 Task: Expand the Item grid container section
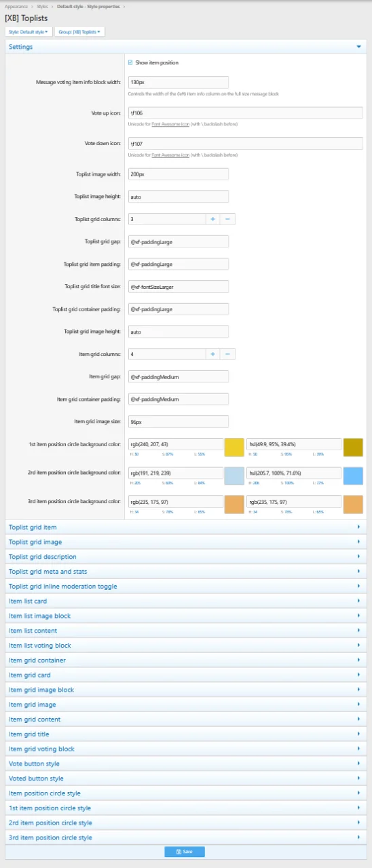point(186,660)
